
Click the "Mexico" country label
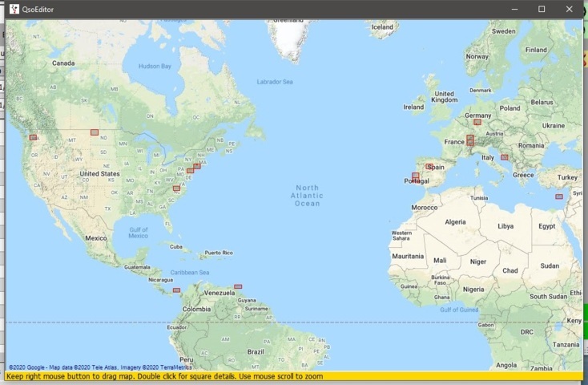coord(96,238)
